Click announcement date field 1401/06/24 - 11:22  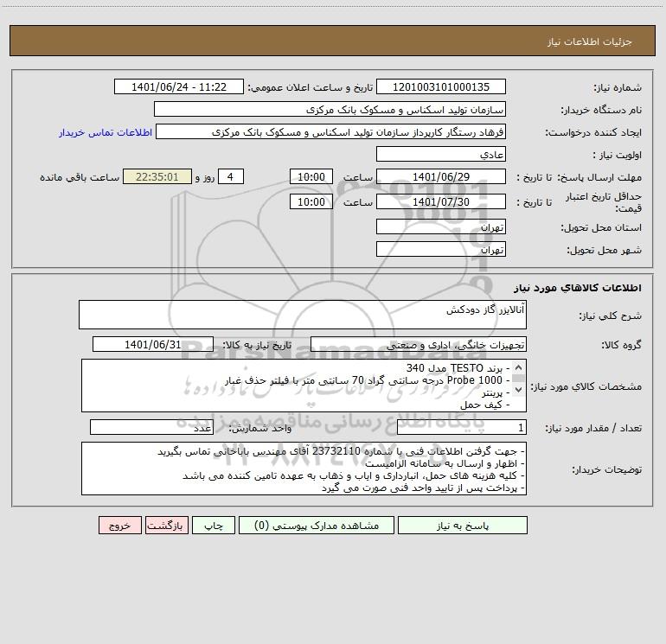click(179, 86)
